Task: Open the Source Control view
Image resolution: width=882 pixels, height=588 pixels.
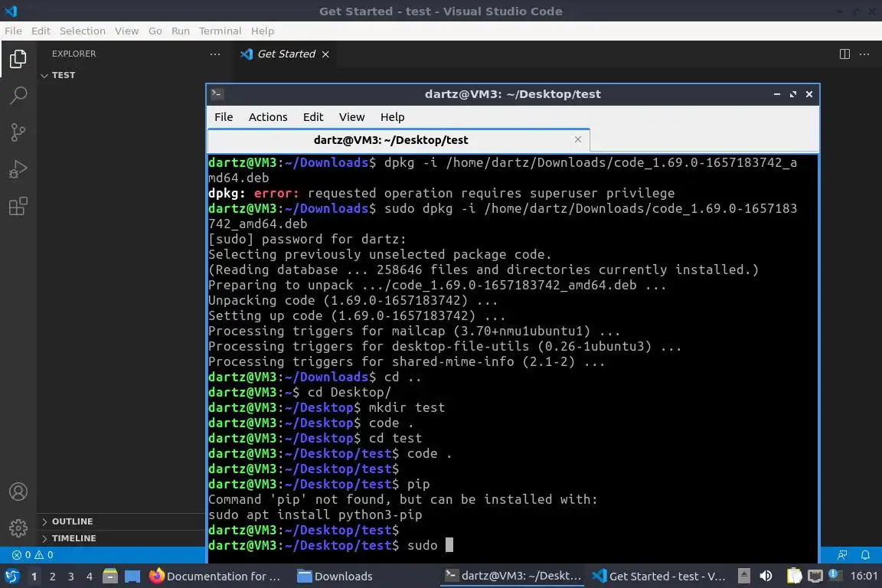Action: (18, 132)
